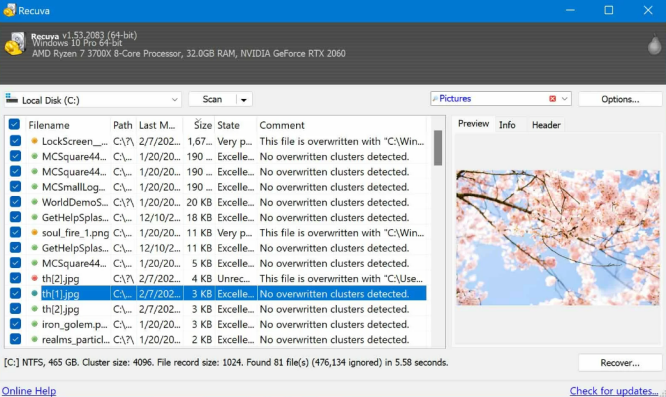Switch to the Header tab

point(546,125)
